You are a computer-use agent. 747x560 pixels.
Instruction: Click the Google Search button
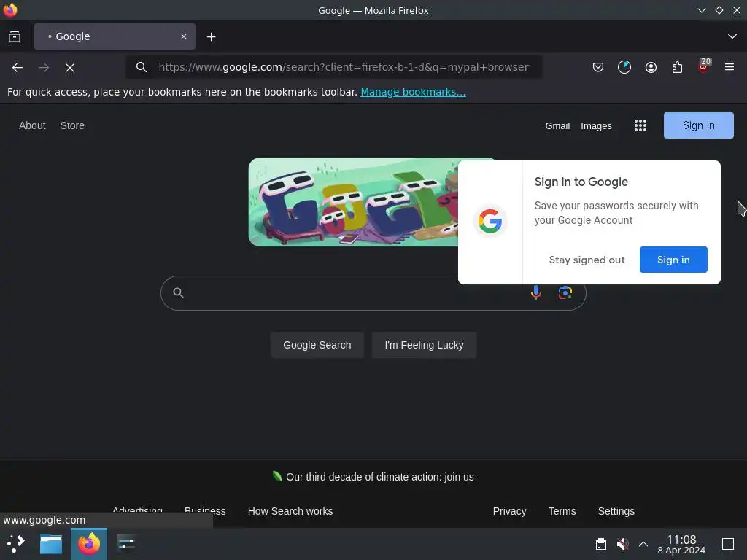pyautogui.click(x=317, y=345)
